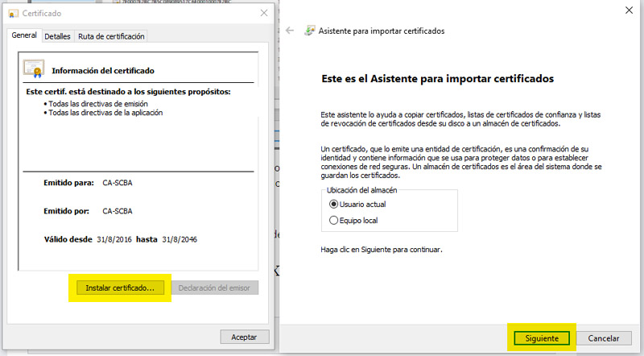Click the Emitido para CA-SCBA value
The height and width of the screenshot is (356, 644).
coord(118,183)
